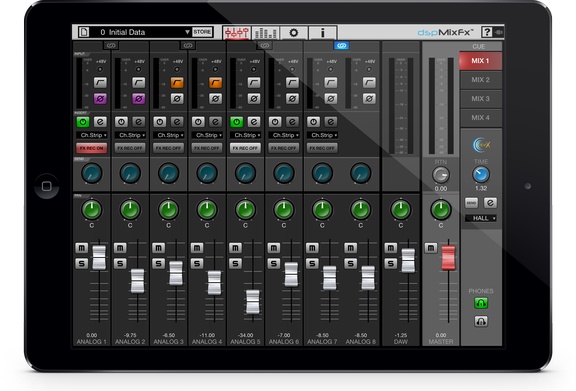Open insert effect editor on Analog 1
Image resolution: width=576 pixels, height=391 pixels.
[100, 122]
